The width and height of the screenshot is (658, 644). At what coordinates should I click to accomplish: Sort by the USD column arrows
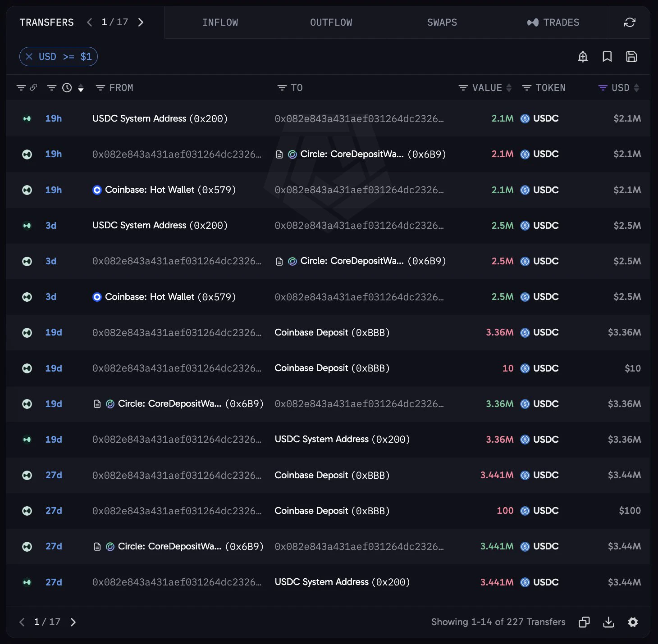636,88
